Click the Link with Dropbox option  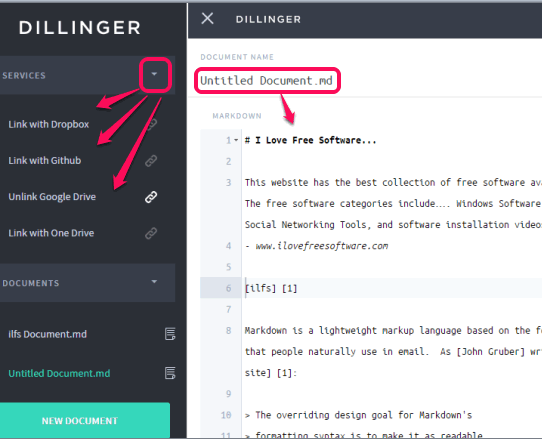click(x=49, y=124)
